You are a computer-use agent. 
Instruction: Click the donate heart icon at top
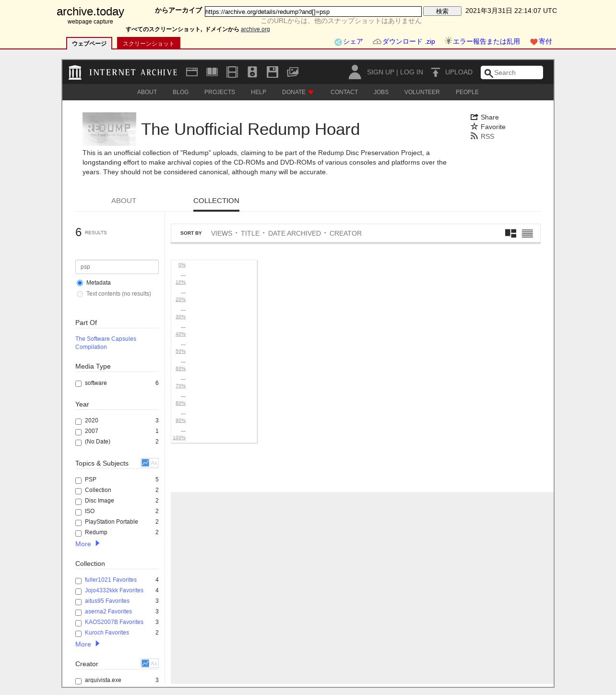[534, 42]
